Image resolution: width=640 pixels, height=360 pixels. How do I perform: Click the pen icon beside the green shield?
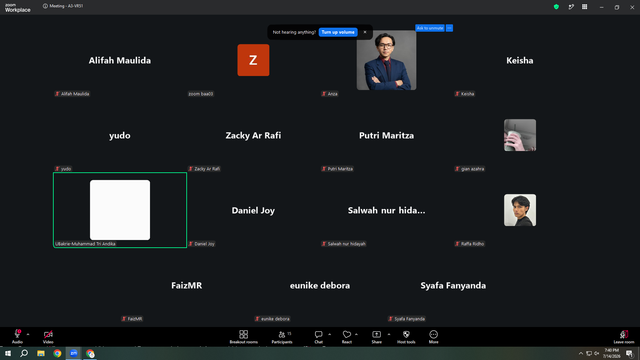[x=571, y=7]
